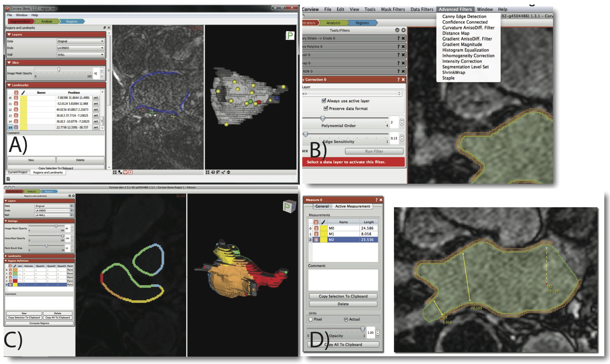This screenshot has height=364, width=610.
Task: Close the Polyline 0 tool in panel B
Action: click(x=403, y=47)
